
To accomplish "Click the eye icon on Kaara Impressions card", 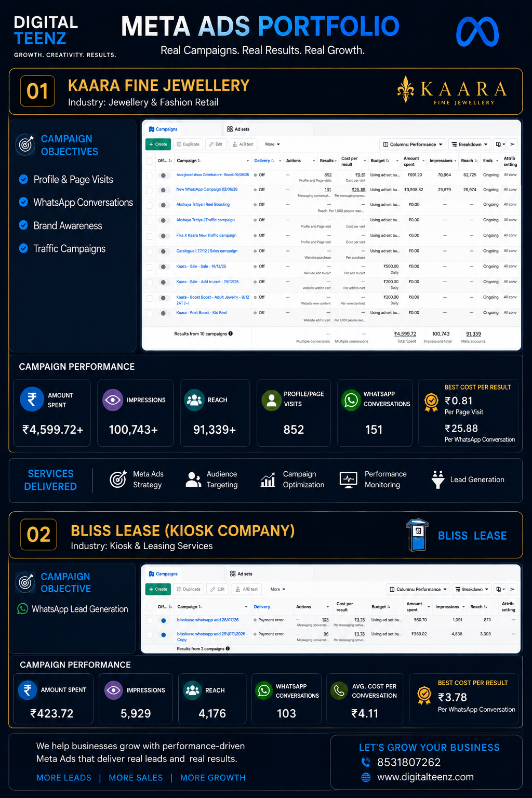I will 113,400.
